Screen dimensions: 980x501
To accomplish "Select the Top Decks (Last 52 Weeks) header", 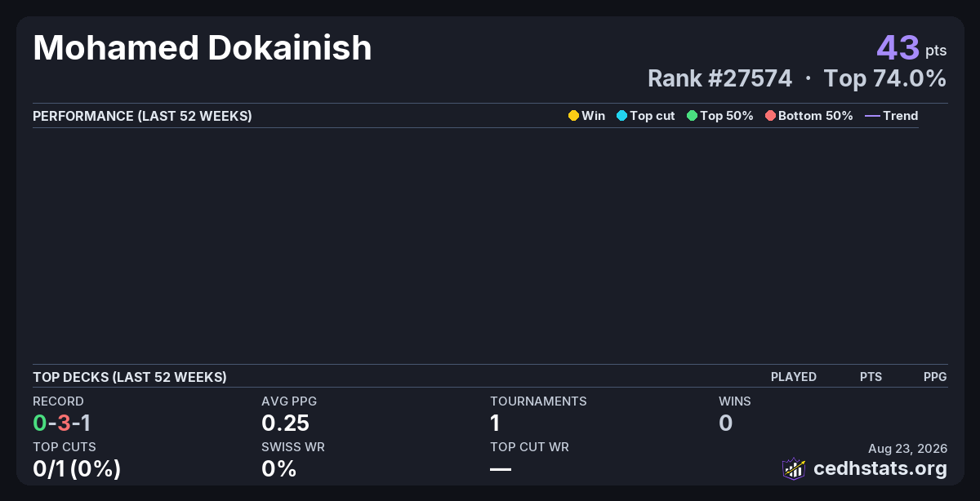I will point(130,377).
